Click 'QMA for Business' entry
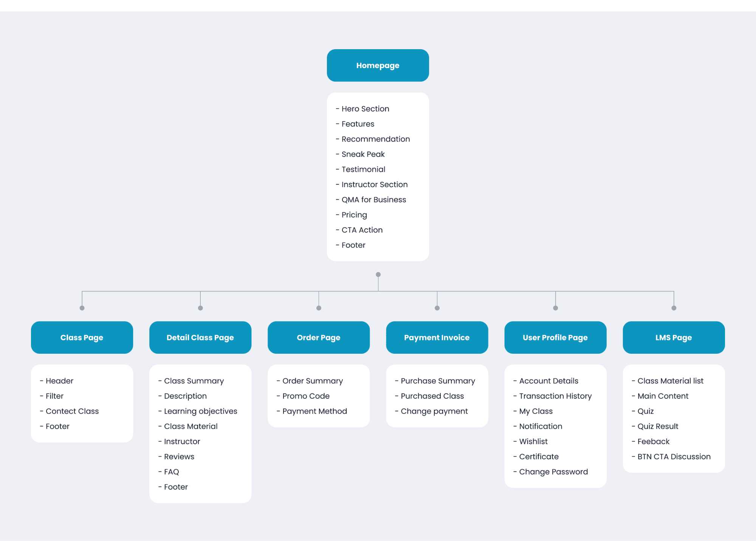756x541 pixels. click(371, 200)
